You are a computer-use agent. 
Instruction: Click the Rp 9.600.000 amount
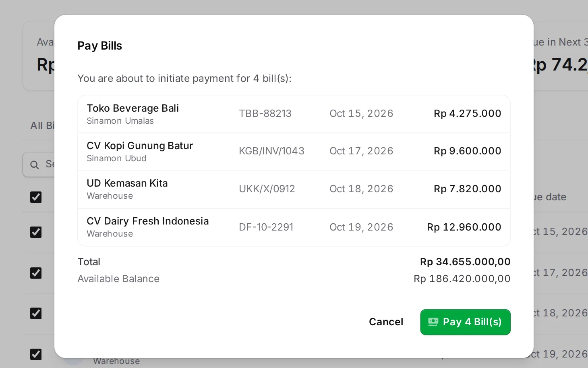click(467, 151)
